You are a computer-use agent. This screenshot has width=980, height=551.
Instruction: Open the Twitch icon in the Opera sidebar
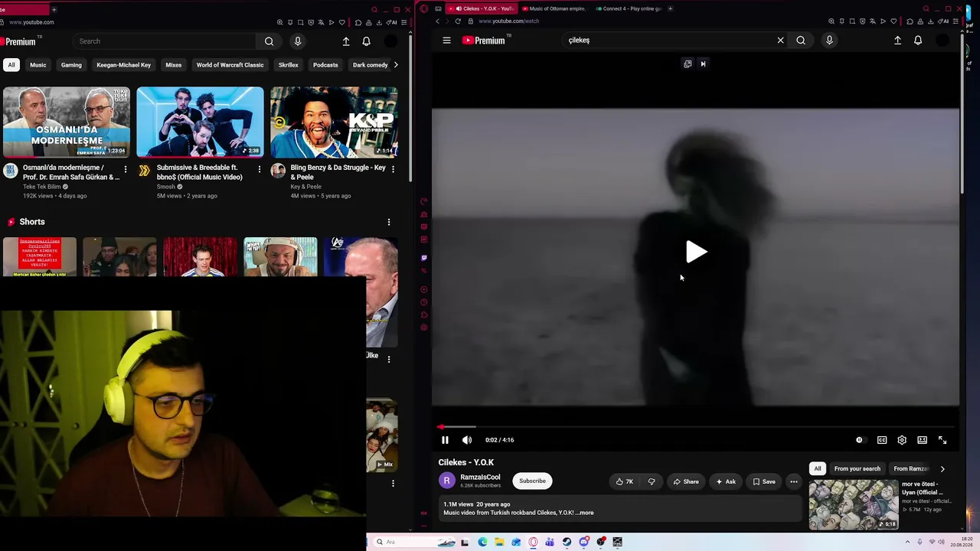coord(424,258)
